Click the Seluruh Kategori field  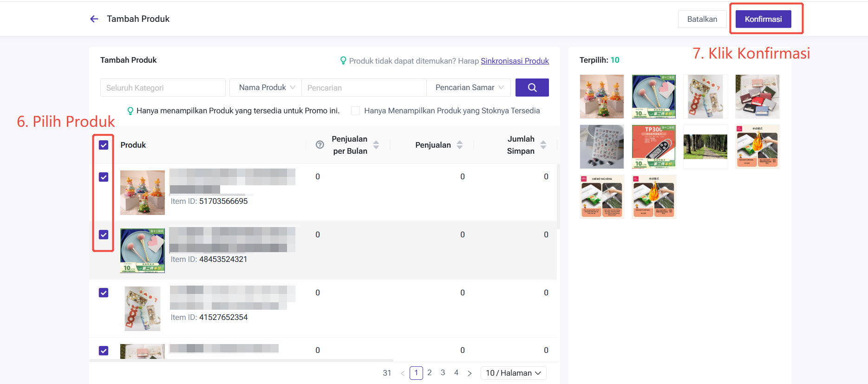[x=163, y=88]
